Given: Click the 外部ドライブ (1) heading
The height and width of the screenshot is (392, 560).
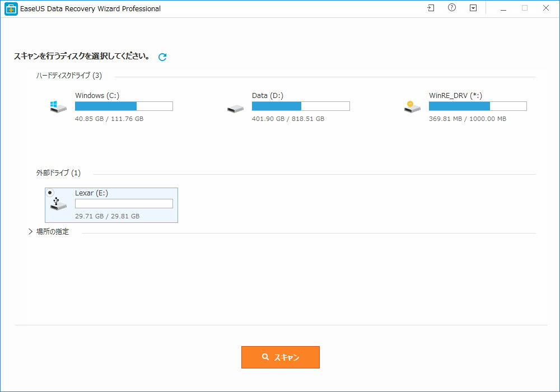Looking at the screenshot, I should coord(58,173).
